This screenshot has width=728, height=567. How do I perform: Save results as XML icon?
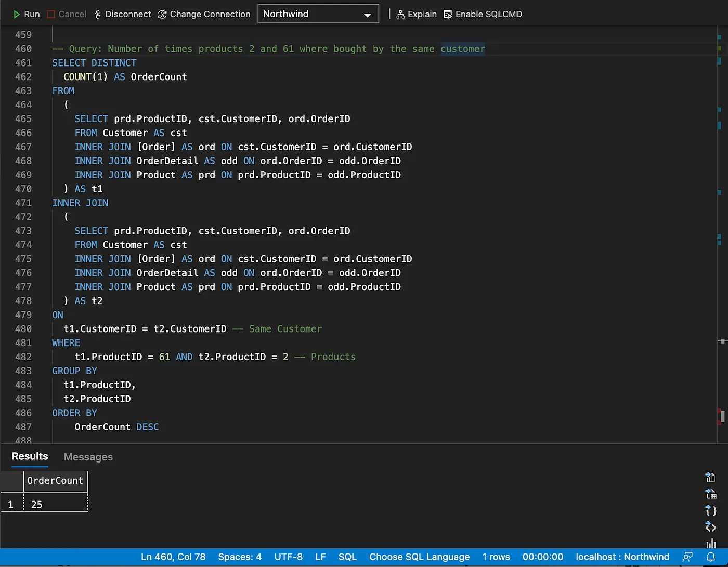pyautogui.click(x=710, y=527)
